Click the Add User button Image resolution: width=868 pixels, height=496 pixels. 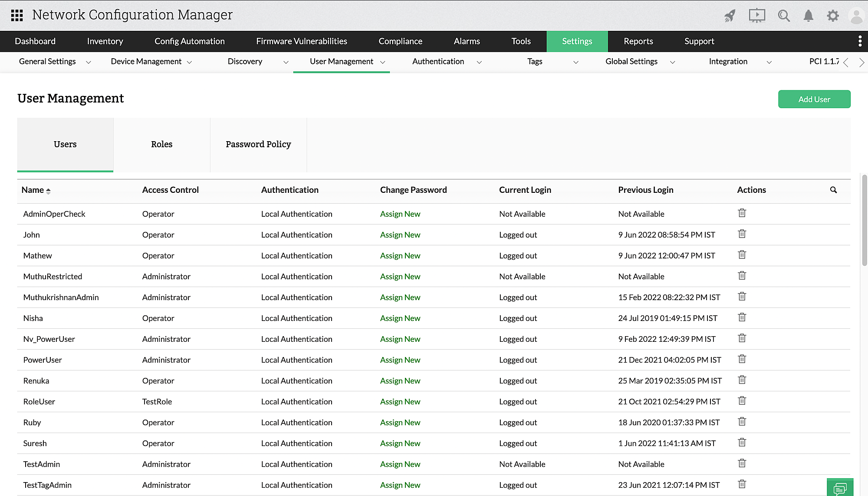(x=814, y=99)
